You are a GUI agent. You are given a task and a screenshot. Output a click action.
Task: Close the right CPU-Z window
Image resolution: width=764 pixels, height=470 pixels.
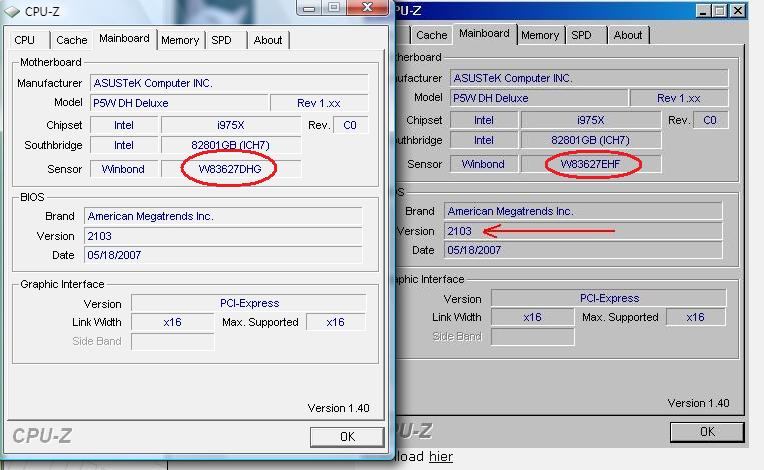[738, 11]
